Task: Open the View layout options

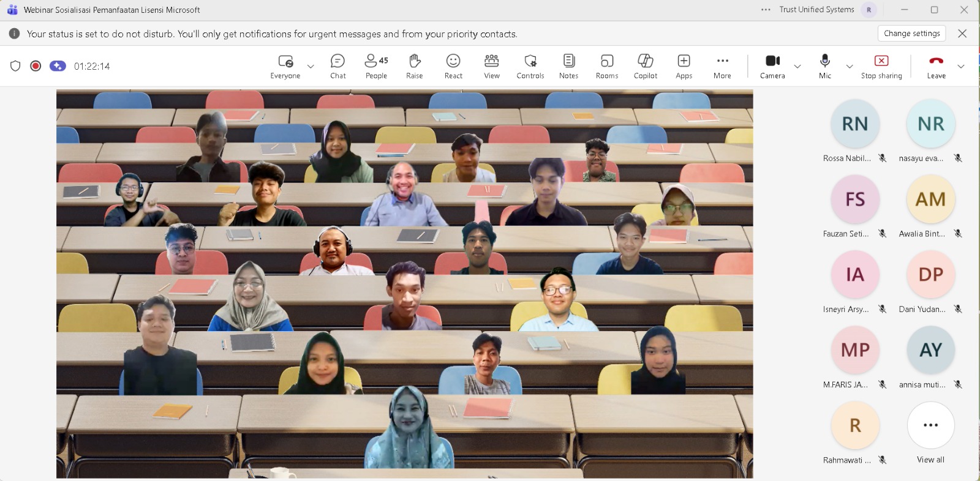Action: click(491, 66)
